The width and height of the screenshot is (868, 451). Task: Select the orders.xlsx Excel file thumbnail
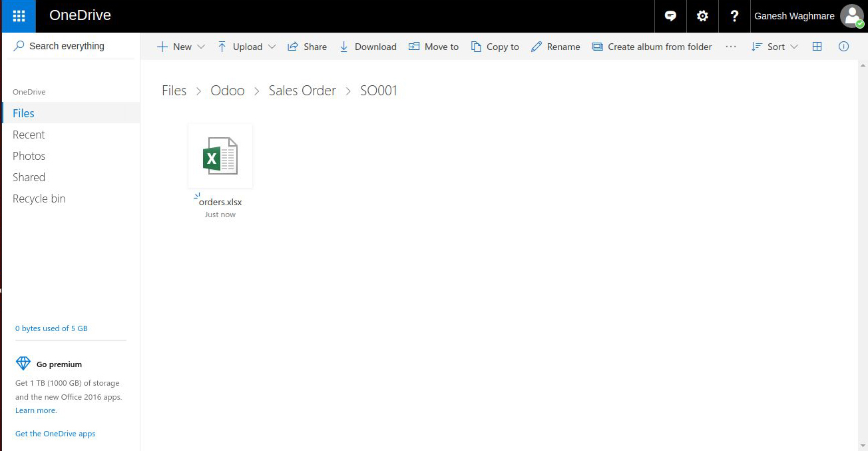click(x=220, y=156)
